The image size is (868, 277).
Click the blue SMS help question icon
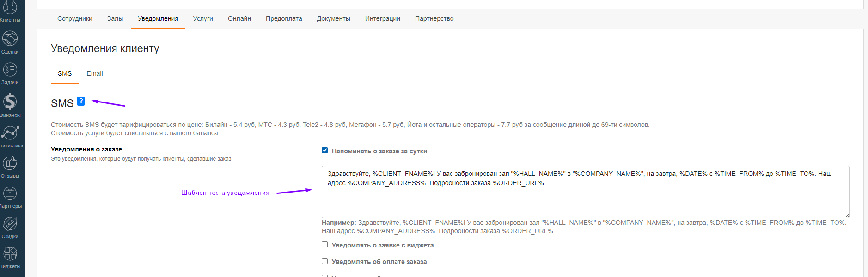81,101
